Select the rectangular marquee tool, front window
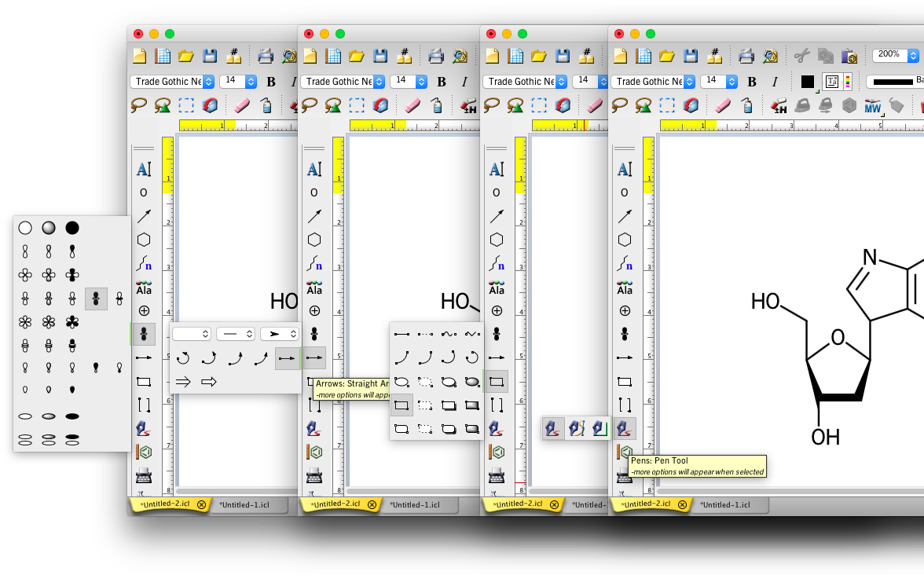The image size is (924, 579). tap(667, 105)
